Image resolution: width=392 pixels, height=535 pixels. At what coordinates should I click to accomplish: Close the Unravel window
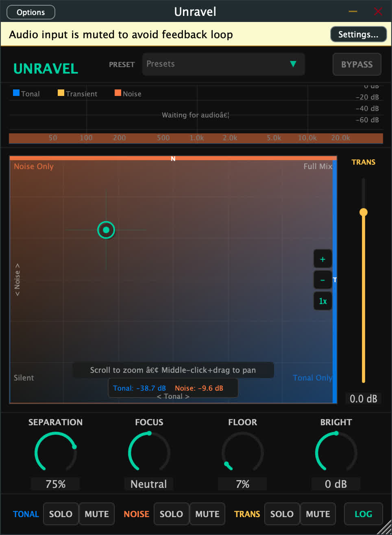tap(378, 11)
